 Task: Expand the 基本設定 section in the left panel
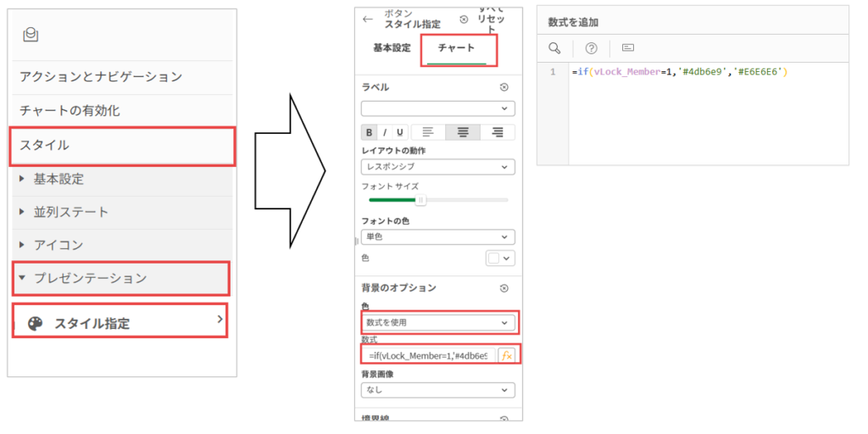point(58,180)
